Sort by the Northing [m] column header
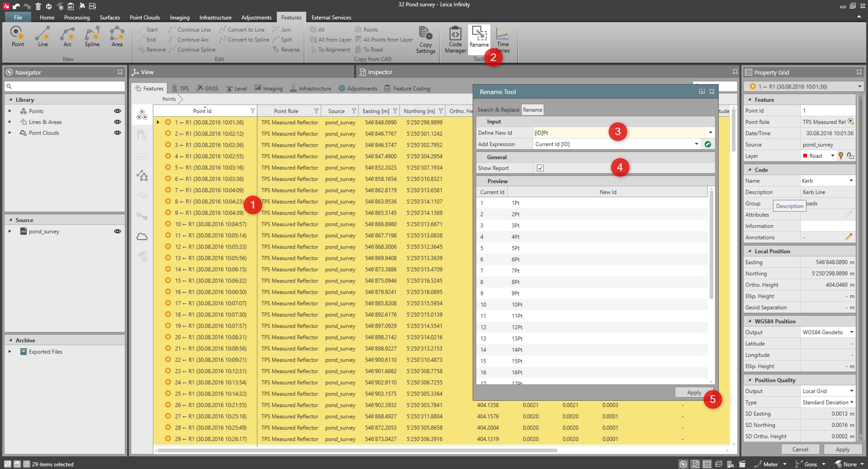868x469 pixels. click(x=419, y=111)
